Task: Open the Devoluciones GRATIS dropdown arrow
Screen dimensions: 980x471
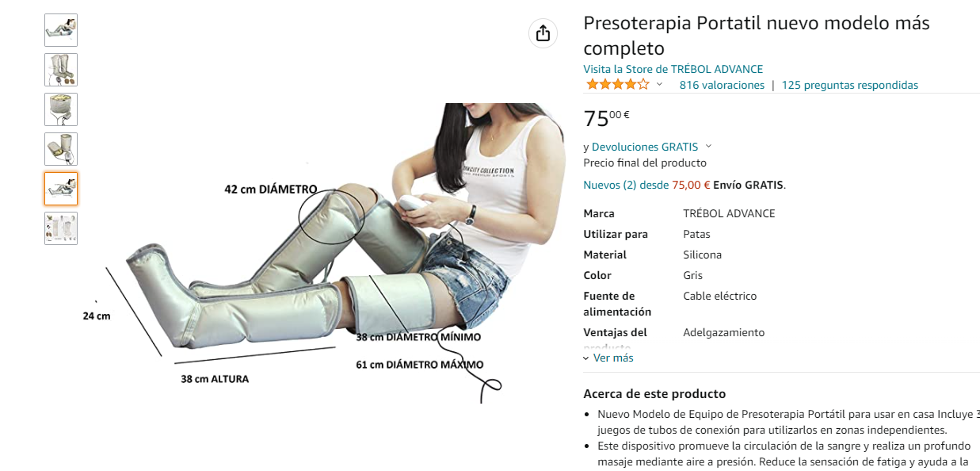Action: click(708, 147)
